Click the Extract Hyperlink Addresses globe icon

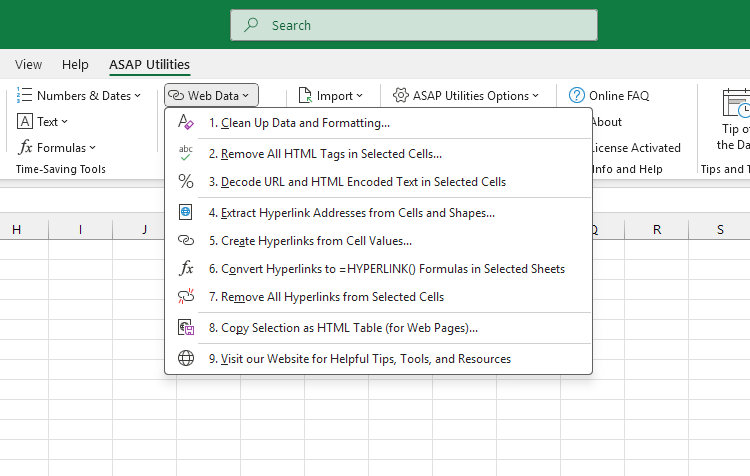(x=185, y=212)
